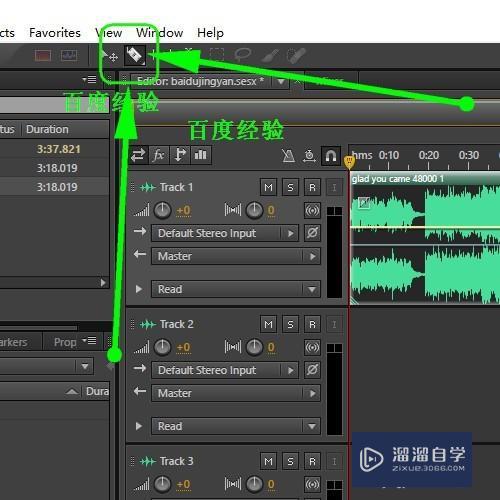Click Track 3 sum to mono icon

[x=312, y=484]
